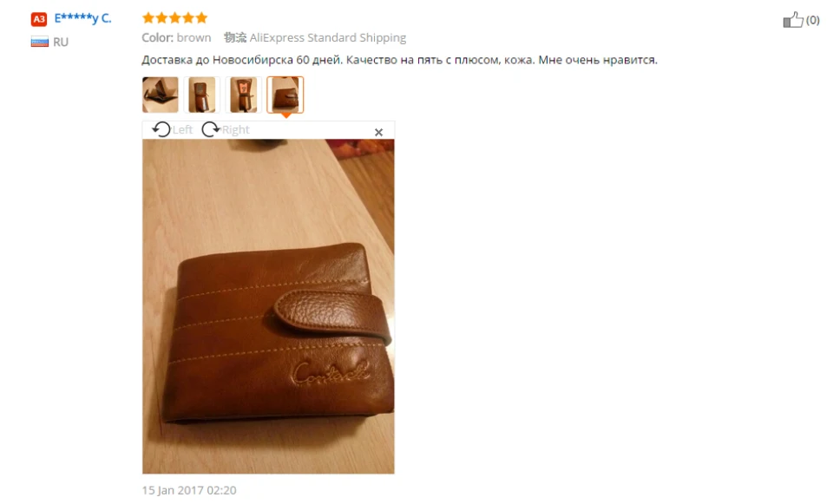Click the reviewer name E*****y C.
833x504 pixels.
[83, 18]
